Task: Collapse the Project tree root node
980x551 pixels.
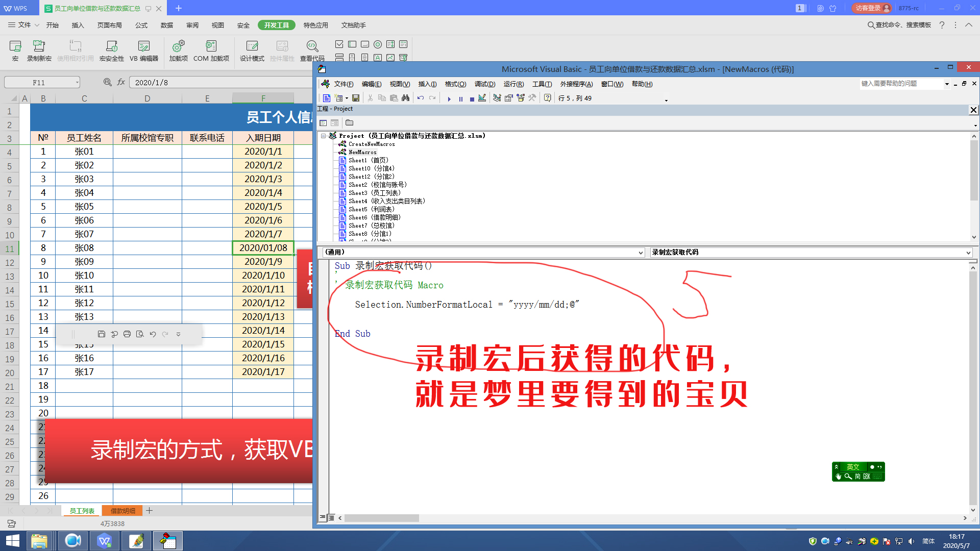Action: 324,136
